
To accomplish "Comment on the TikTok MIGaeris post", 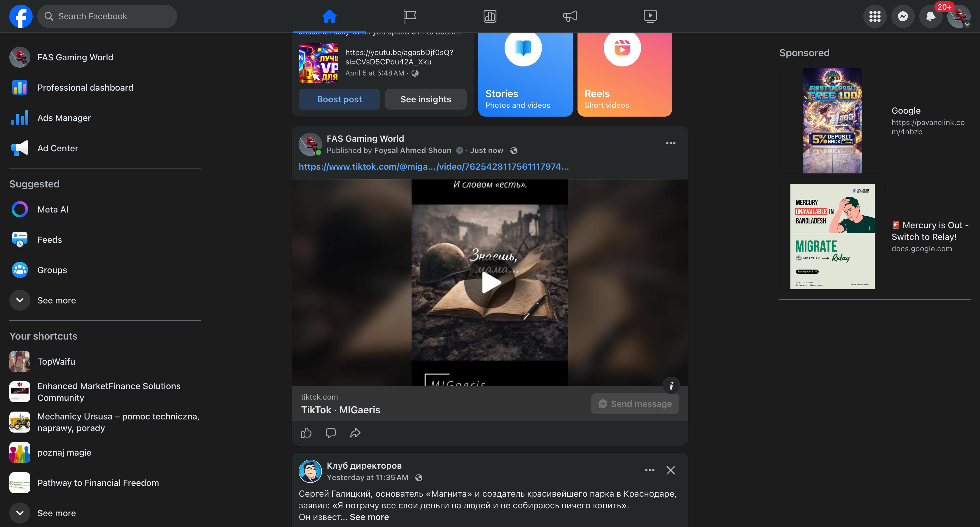I will click(330, 433).
